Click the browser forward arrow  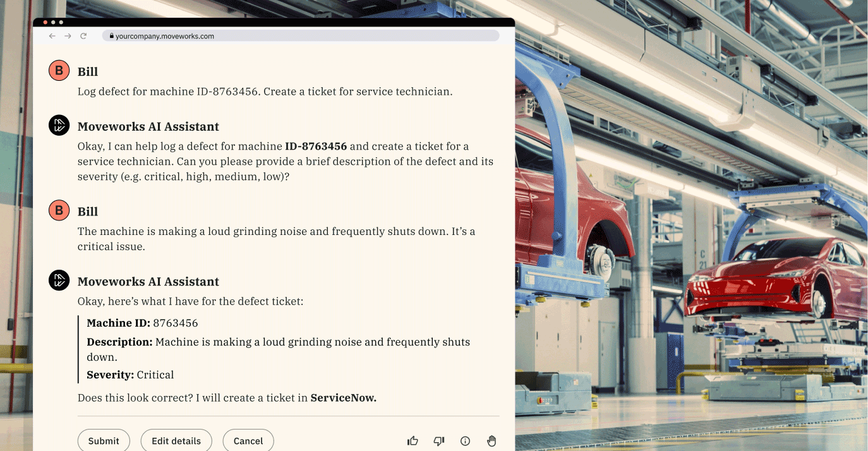pyautogui.click(x=68, y=37)
